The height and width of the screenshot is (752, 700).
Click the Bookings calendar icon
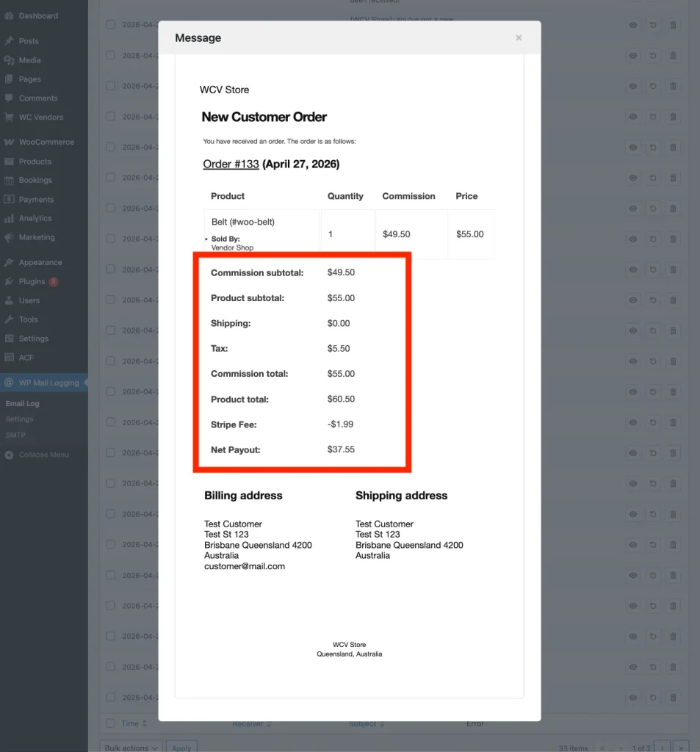(9, 181)
